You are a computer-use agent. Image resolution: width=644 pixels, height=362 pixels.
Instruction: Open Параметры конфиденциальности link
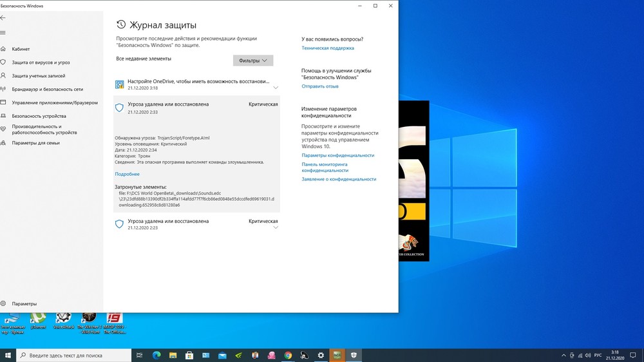point(337,155)
